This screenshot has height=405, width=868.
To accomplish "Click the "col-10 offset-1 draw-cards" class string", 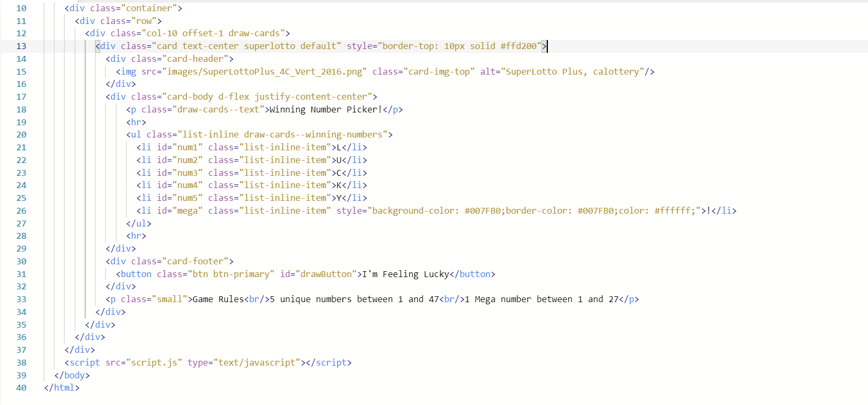I will click(x=213, y=33).
